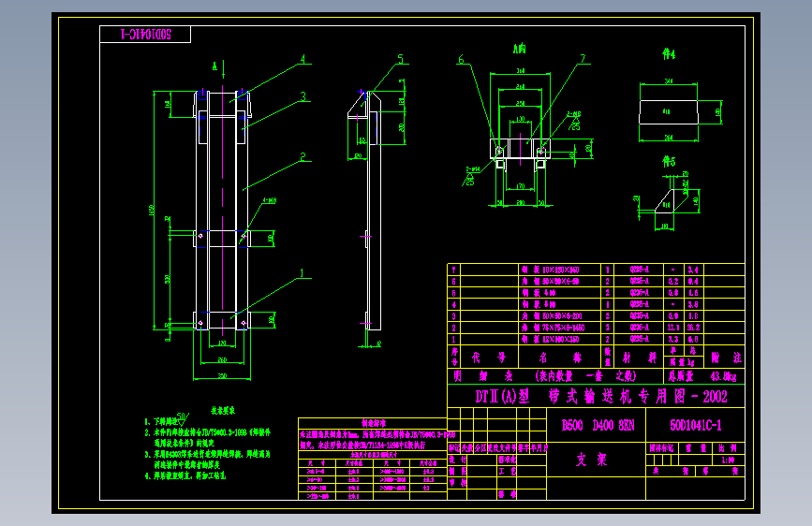812x526 pixels.
Task: Select balloon number 2 leader label
Action: tap(303, 156)
